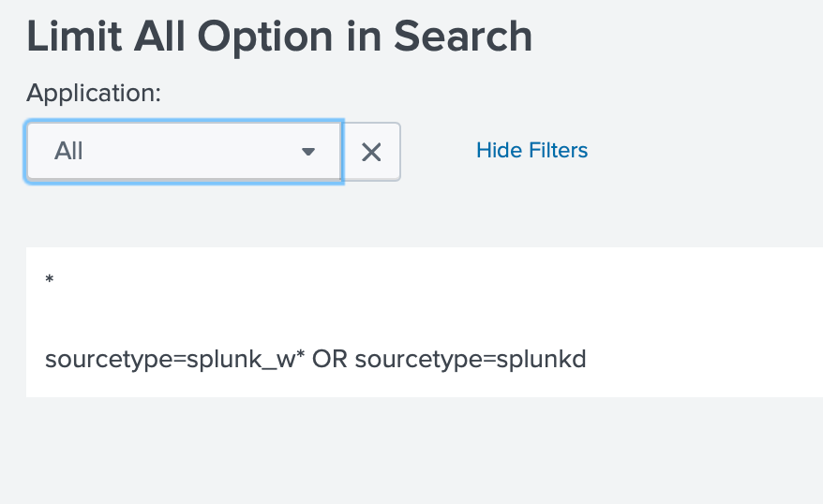Click the 'Application:' field label
The image size is (823, 504).
pos(94,93)
